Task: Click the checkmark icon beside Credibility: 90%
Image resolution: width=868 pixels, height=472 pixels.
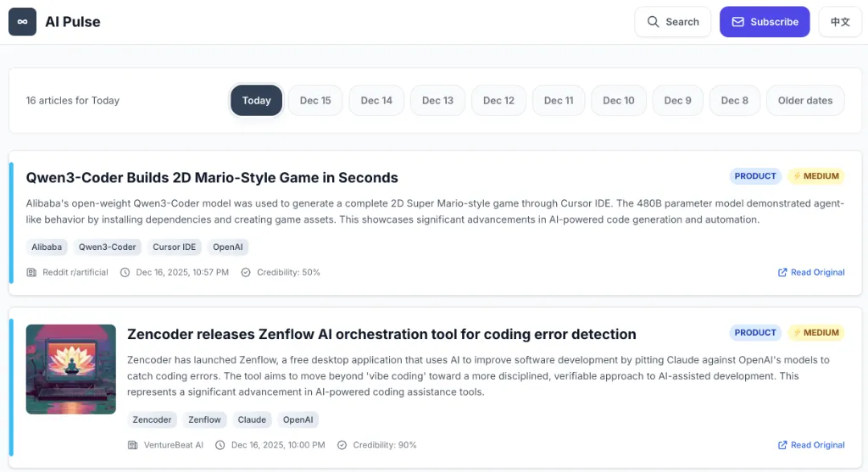Action: [x=342, y=445]
